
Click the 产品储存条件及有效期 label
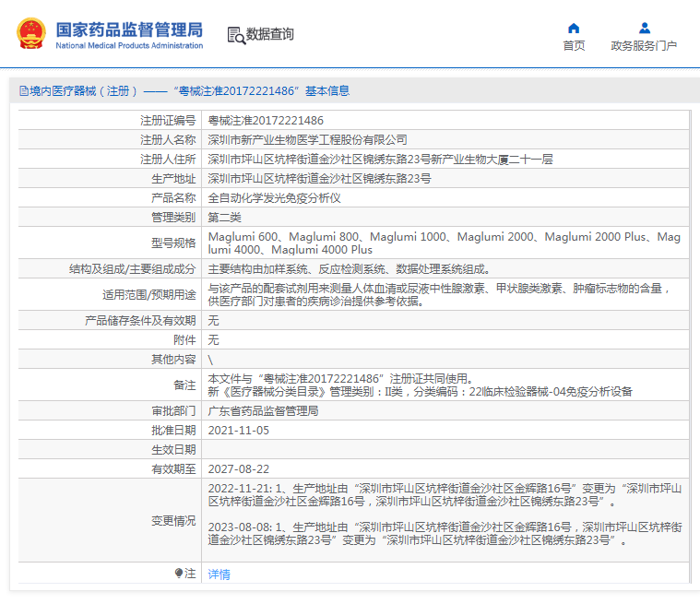pyautogui.click(x=140, y=321)
